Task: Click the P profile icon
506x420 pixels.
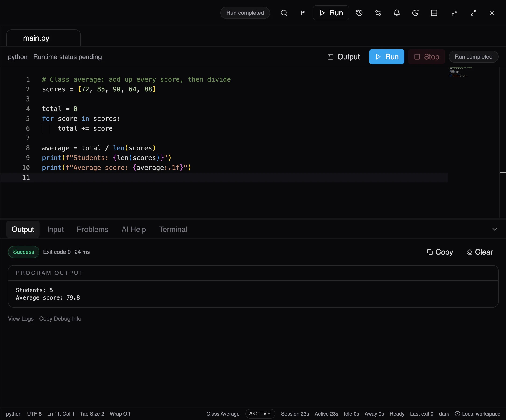Action: (x=303, y=13)
